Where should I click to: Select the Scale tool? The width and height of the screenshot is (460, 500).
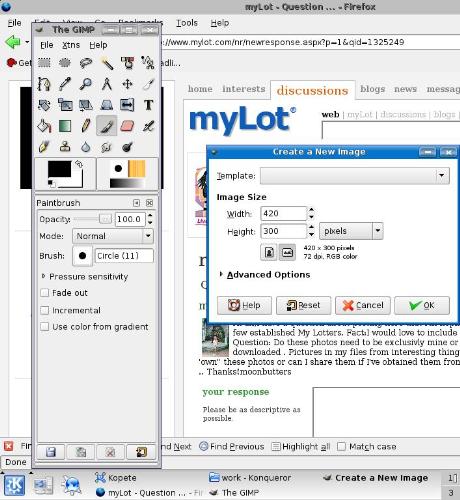click(65, 105)
